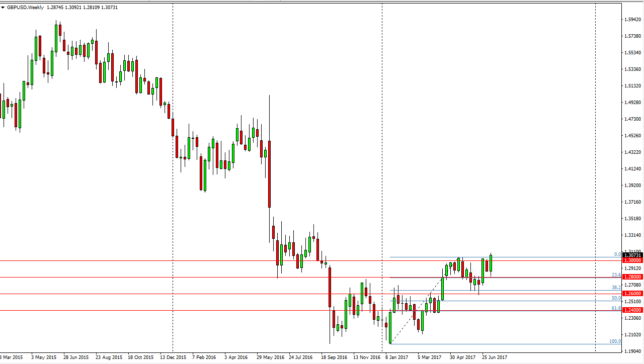Screen dimensions: 644x364
Task: Click the 13 Dec 2015 date label
Action: [173, 357]
